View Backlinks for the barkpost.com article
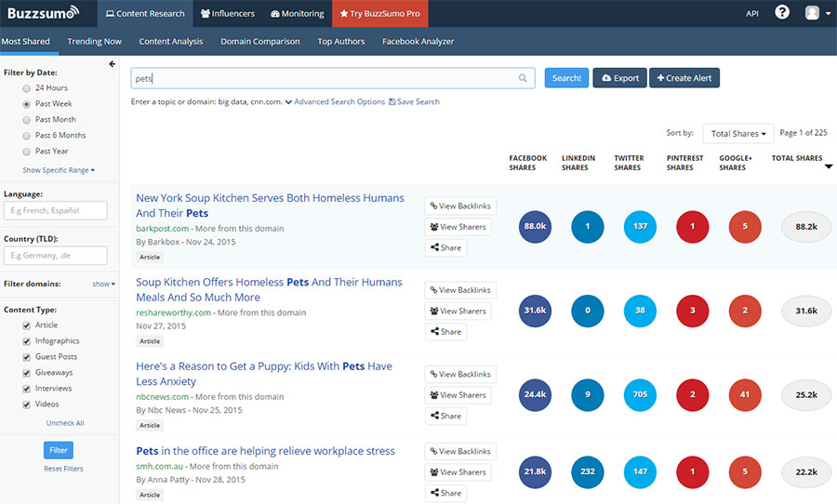The image size is (837, 504). (x=460, y=206)
